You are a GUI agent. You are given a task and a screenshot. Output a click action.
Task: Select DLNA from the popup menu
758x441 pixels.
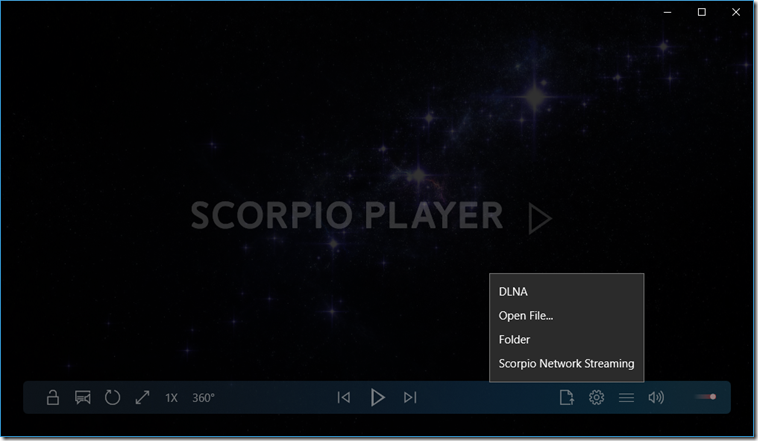coord(511,292)
